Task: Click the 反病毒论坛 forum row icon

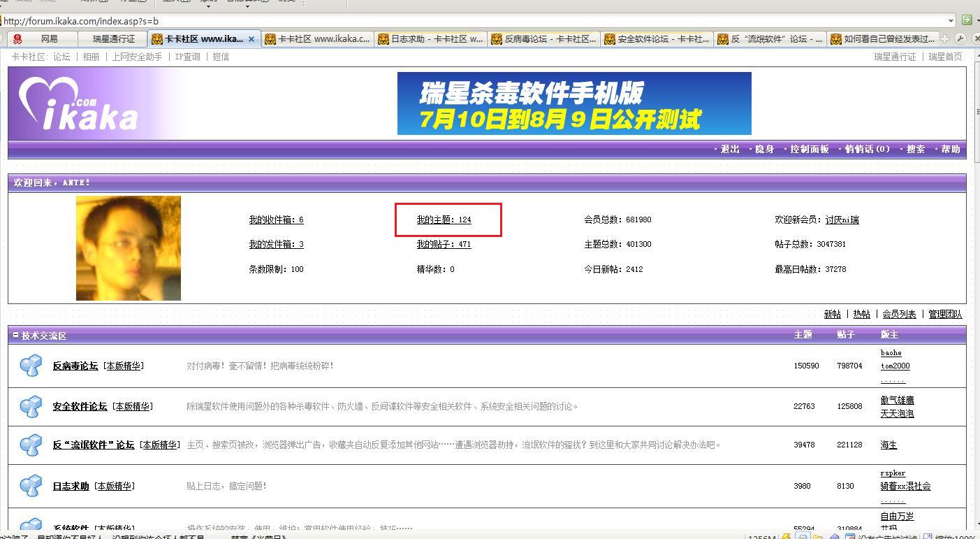Action: coord(31,366)
